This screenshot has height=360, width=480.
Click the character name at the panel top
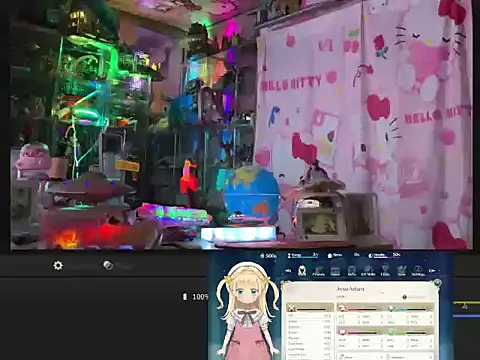(x=350, y=289)
